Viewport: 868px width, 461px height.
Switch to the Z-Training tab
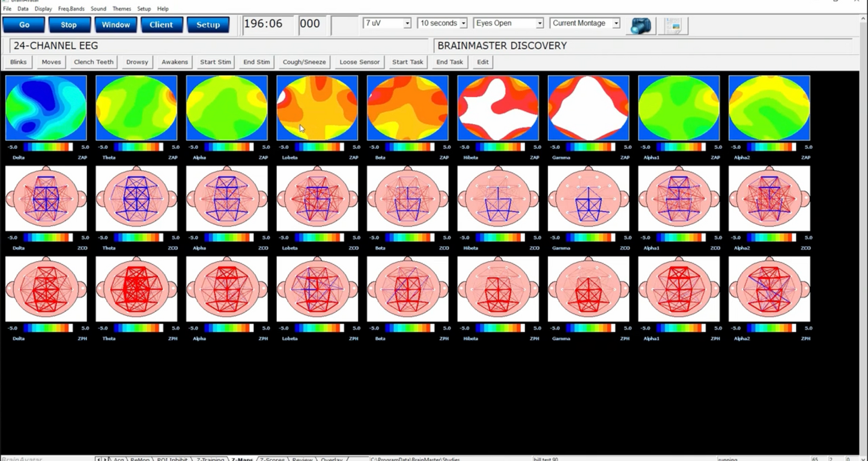210,459
